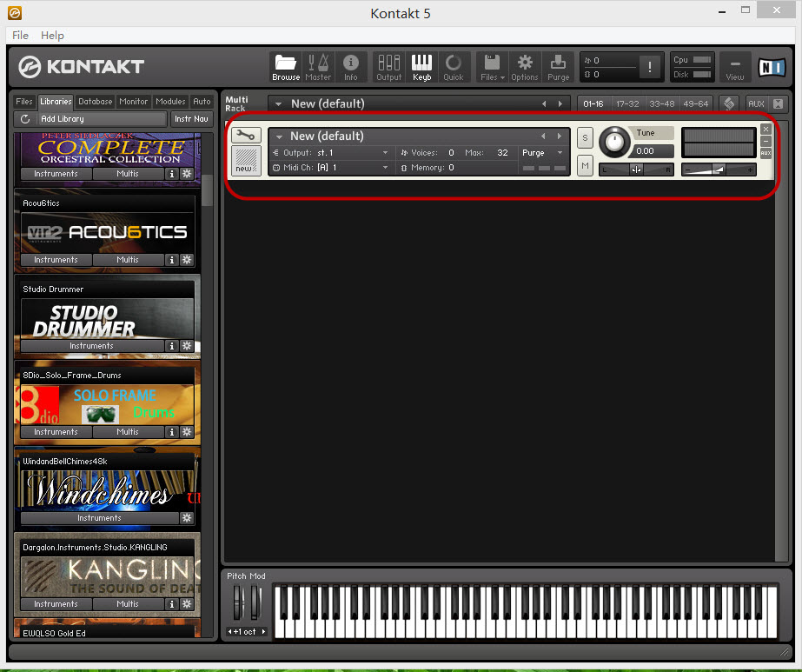This screenshot has width=802, height=672.
Task: Open the Midi Ch dropdown
Action: coord(331,168)
